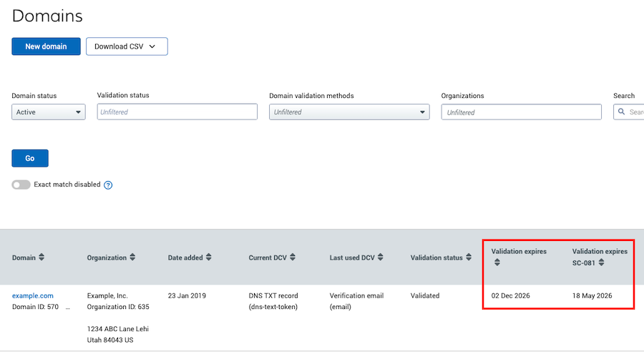Sort by the Domain column arrows
This screenshot has height=354, width=644.
point(42,257)
